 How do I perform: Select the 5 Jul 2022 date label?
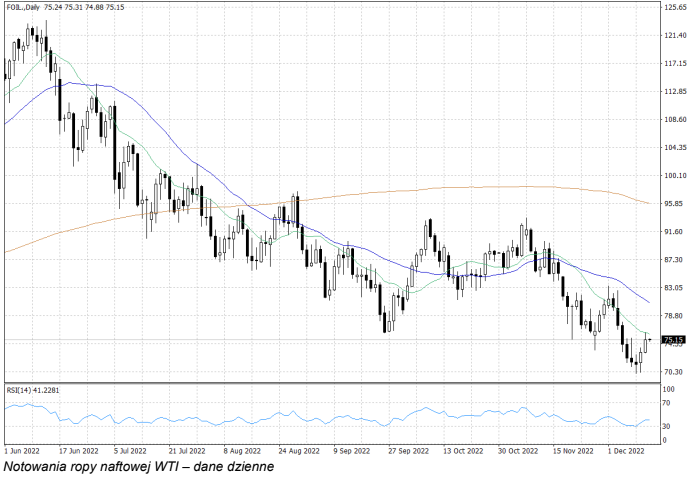pos(131,451)
